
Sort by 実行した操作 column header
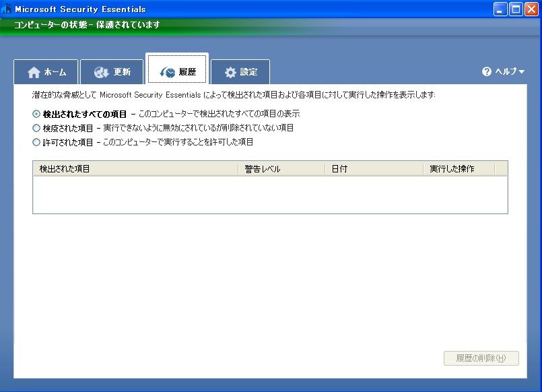click(x=459, y=168)
